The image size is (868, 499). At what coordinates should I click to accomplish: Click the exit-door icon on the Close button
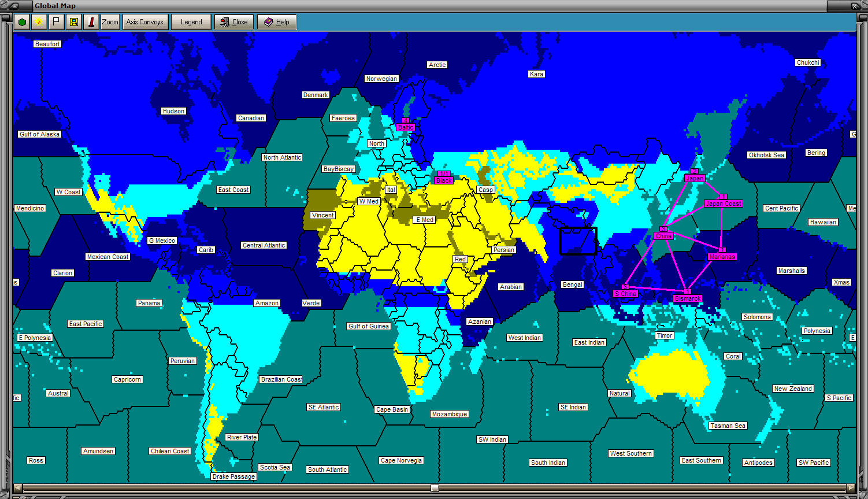224,21
